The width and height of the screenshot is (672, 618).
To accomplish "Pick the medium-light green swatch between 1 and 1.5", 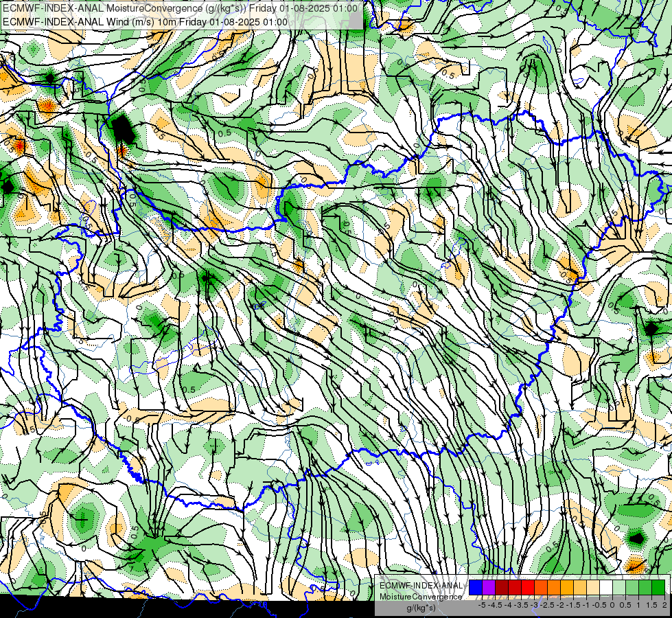I will 632,588.
